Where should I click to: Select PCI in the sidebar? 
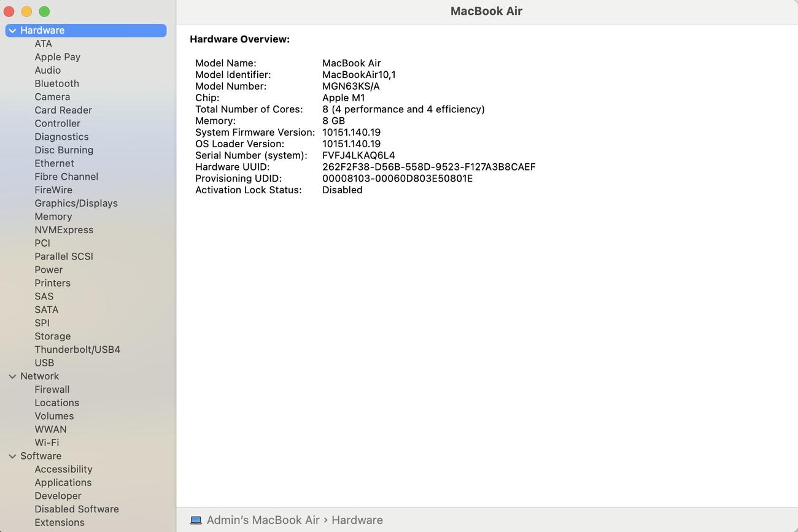tap(42, 243)
